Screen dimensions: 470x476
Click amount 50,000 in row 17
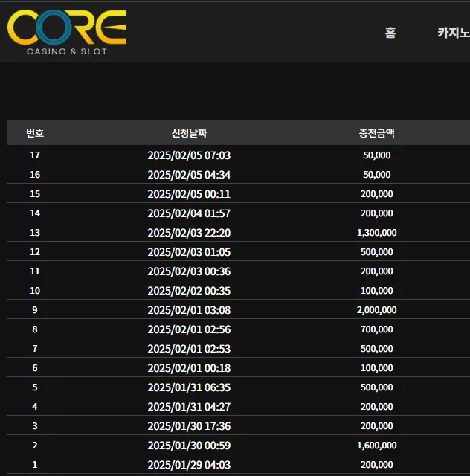pos(377,155)
